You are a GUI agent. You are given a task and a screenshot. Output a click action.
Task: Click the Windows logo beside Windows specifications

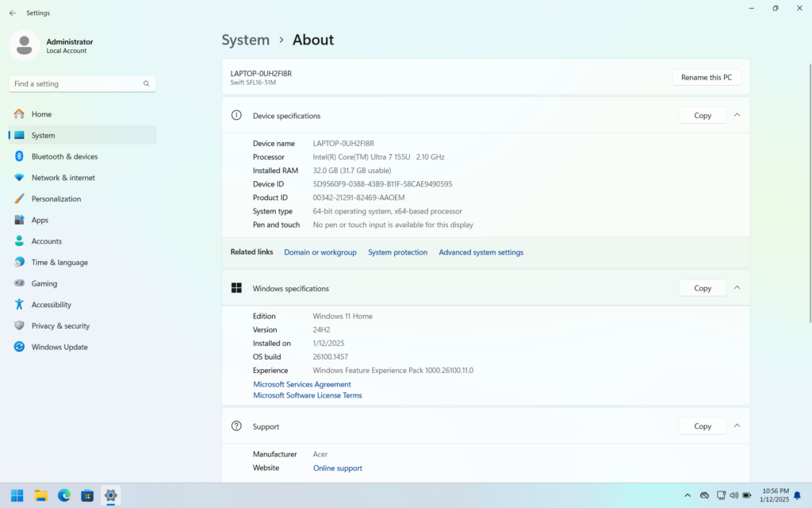(x=236, y=287)
